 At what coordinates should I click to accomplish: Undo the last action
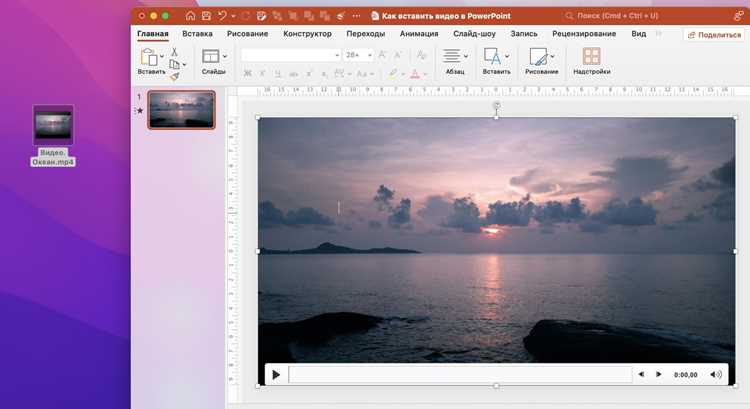click(x=222, y=16)
